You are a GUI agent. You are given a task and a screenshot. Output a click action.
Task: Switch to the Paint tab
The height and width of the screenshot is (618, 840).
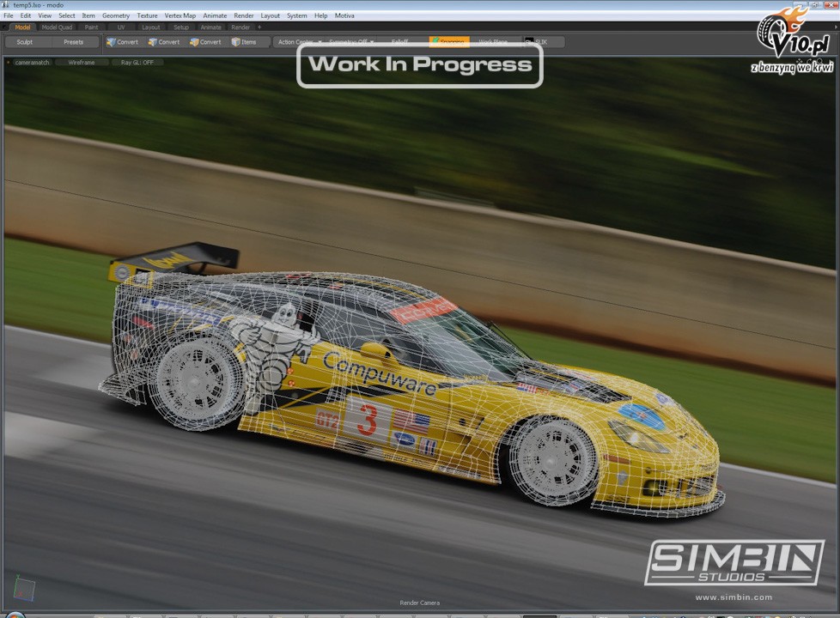tap(92, 27)
